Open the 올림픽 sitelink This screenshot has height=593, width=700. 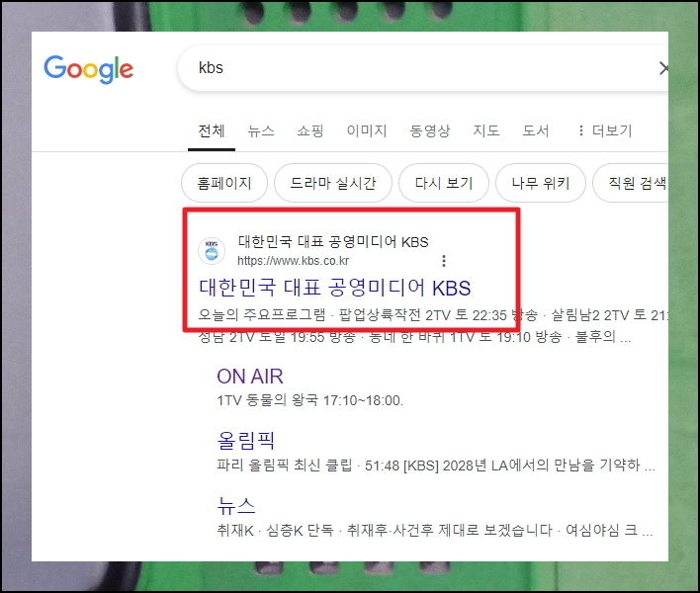[x=245, y=441]
